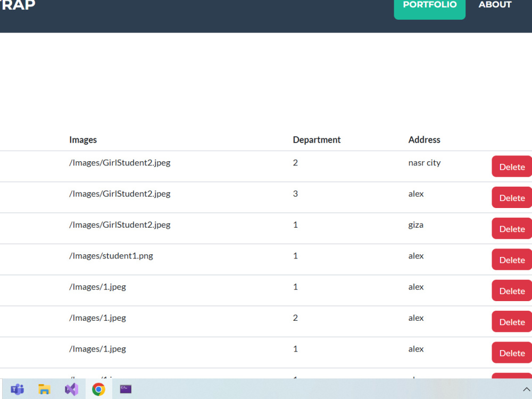Select the Images column header
532x399 pixels.
tap(83, 140)
